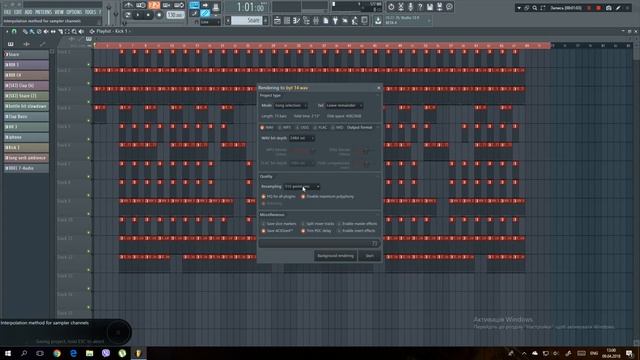Toggle HQ for all plugins option
Viewport: 640px width, 360px height.
(278, 196)
